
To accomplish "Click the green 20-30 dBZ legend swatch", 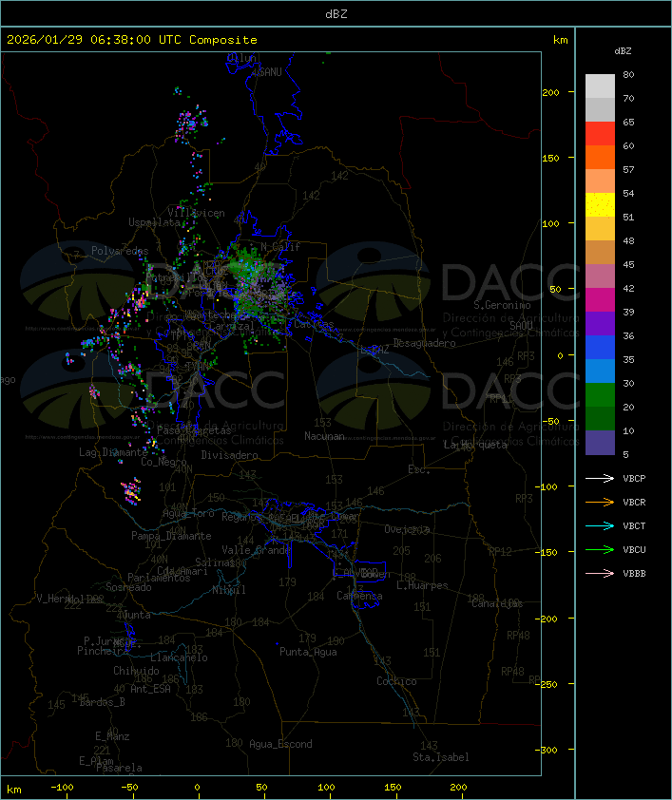I will point(600,395).
